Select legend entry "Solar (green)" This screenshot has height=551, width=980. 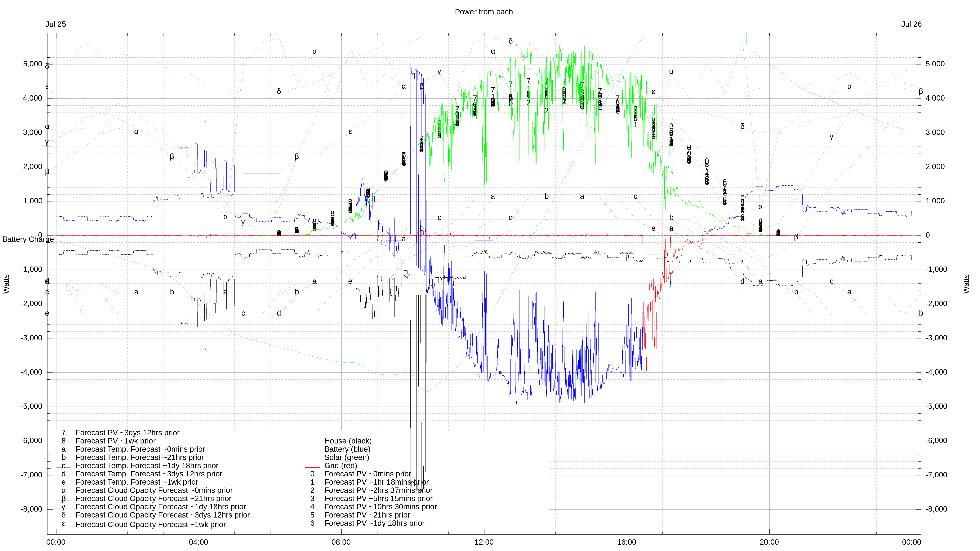pos(347,457)
